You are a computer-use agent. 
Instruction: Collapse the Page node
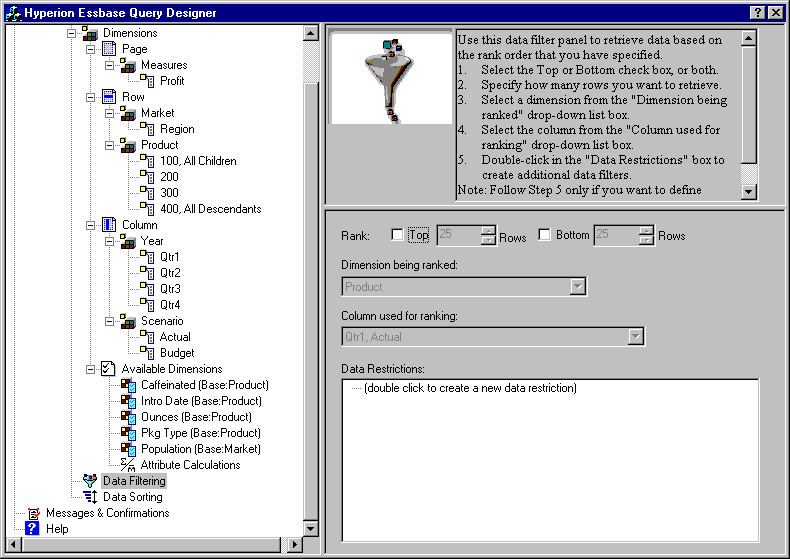90,49
